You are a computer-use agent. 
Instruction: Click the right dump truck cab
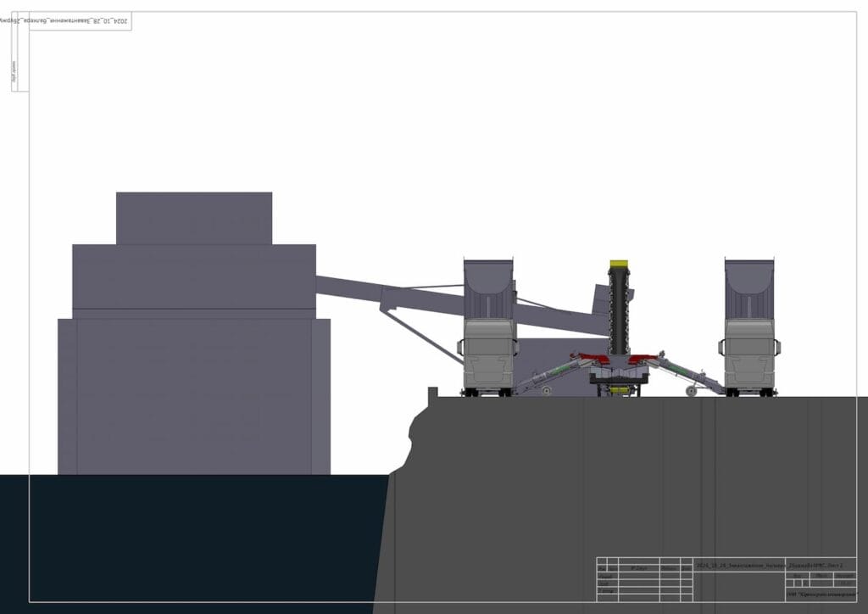tap(749, 356)
